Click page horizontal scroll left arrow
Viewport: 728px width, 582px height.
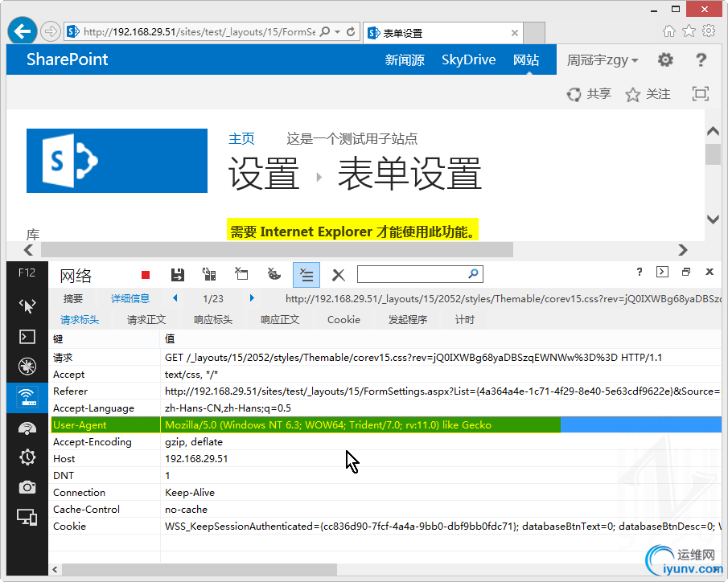(x=28, y=250)
